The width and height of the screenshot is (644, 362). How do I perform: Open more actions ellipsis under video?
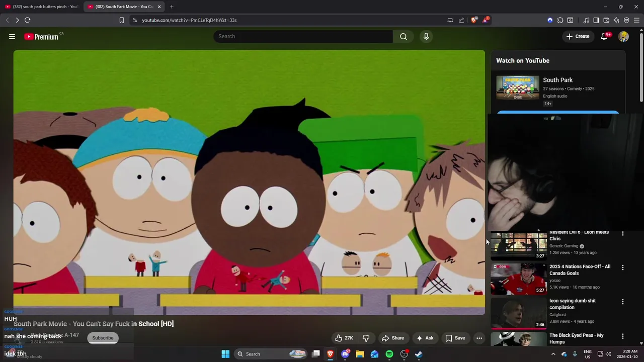[x=479, y=338]
